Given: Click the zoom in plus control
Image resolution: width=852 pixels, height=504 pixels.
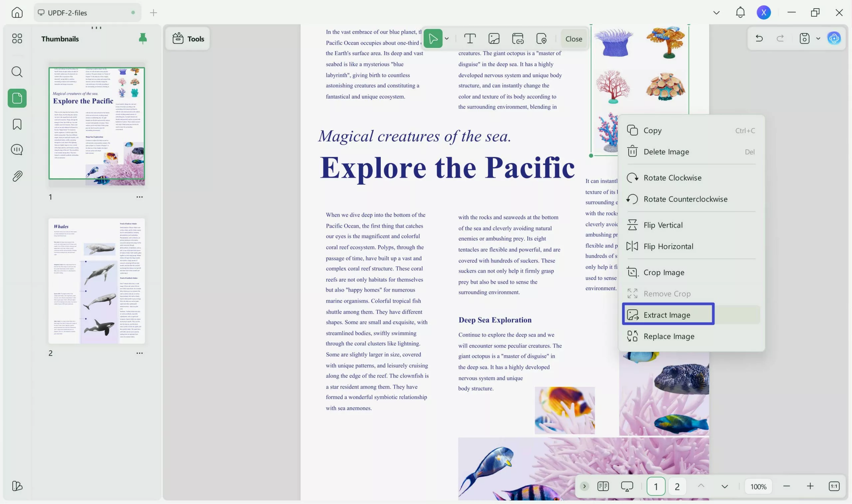Looking at the screenshot, I should (x=810, y=486).
